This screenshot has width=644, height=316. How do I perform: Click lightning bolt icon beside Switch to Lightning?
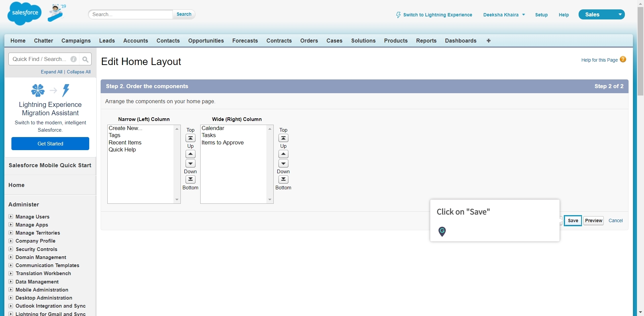click(398, 15)
